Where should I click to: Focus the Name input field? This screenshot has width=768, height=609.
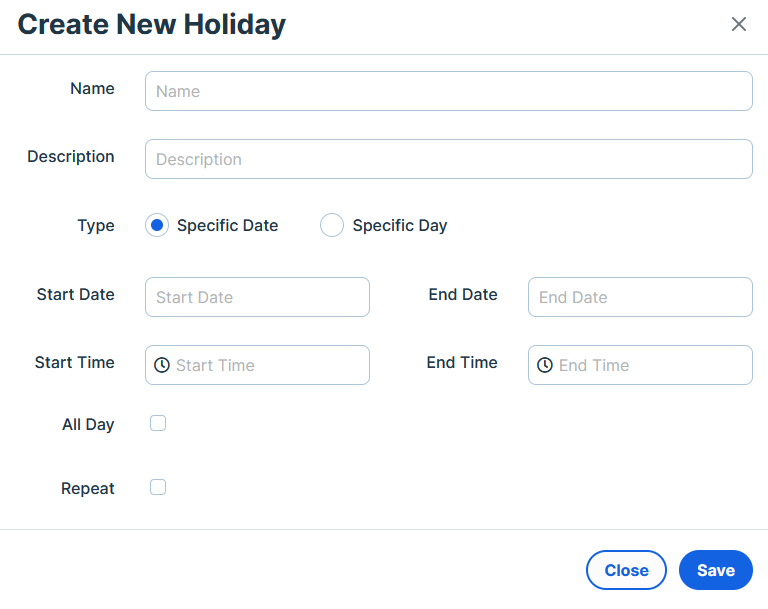point(449,91)
